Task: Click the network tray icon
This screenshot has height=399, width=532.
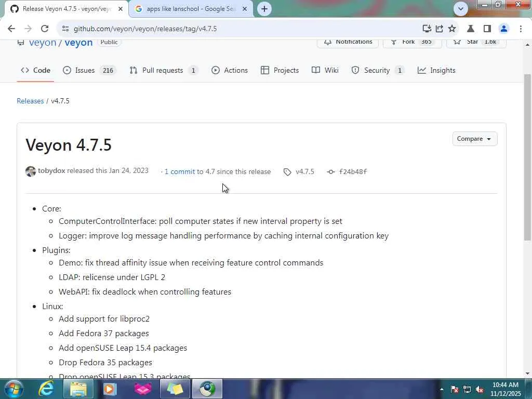Action: pos(467,390)
